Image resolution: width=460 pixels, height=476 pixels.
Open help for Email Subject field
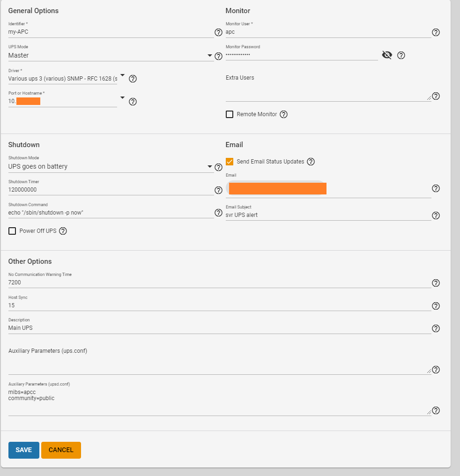coord(436,216)
